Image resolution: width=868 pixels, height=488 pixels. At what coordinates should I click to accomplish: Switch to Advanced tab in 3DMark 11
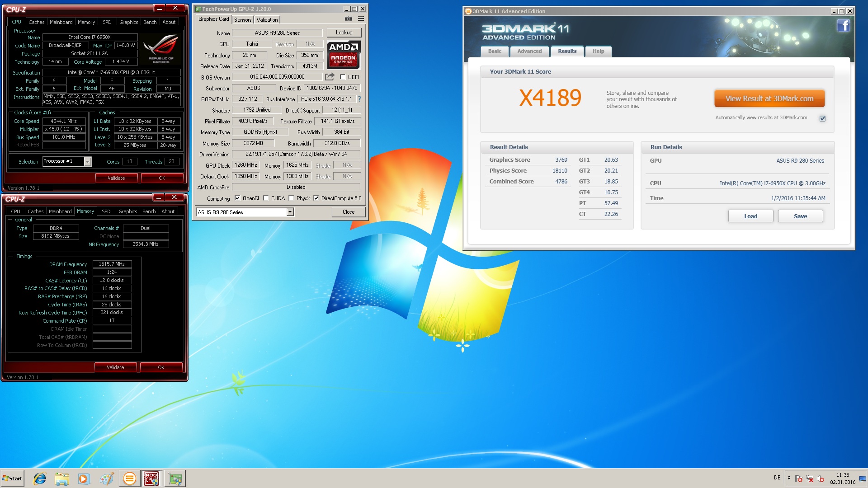pos(529,52)
